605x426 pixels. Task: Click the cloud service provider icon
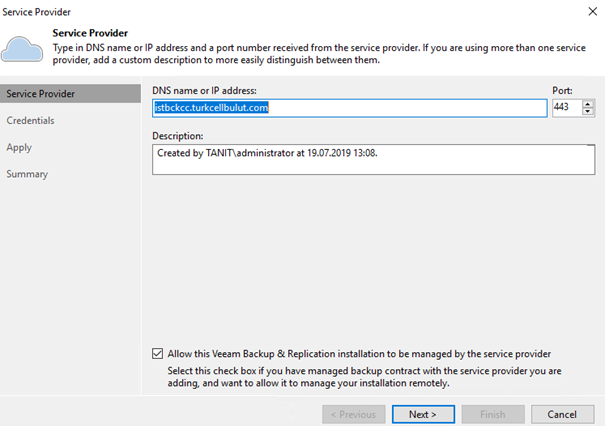pos(22,49)
